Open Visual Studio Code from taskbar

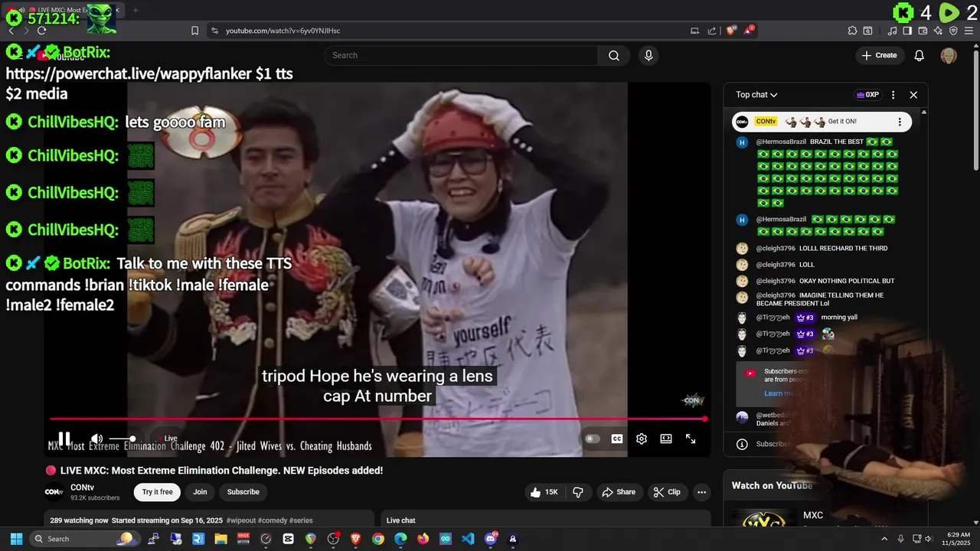[468, 539]
